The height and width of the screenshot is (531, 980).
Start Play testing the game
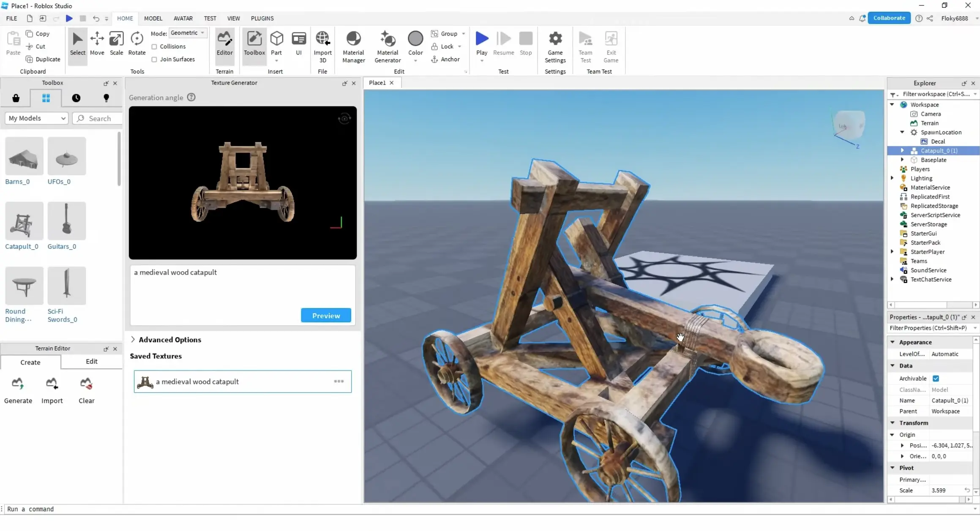481,42
